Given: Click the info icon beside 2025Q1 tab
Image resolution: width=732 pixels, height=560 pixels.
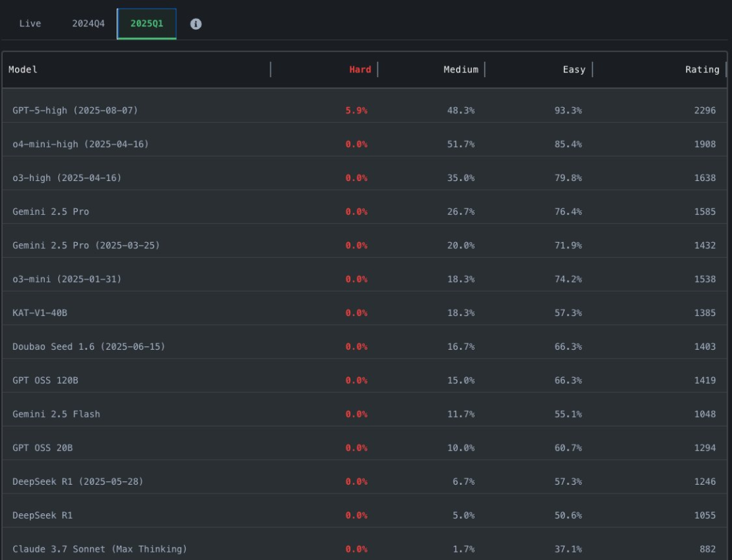Looking at the screenshot, I should coord(196,24).
